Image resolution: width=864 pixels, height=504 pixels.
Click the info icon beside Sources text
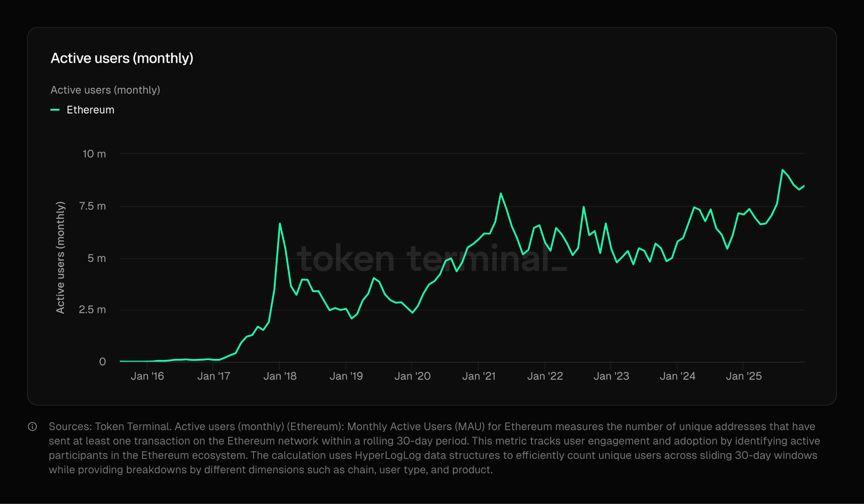[32, 426]
